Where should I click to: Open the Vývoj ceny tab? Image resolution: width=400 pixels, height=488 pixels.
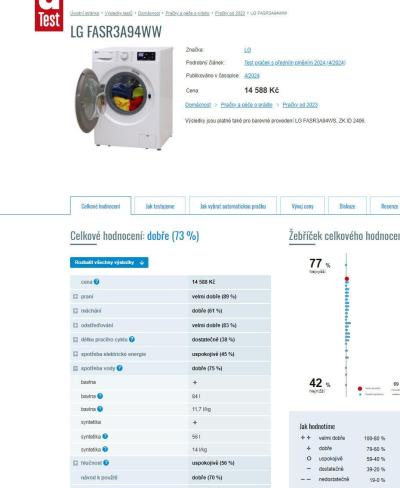coord(302,206)
